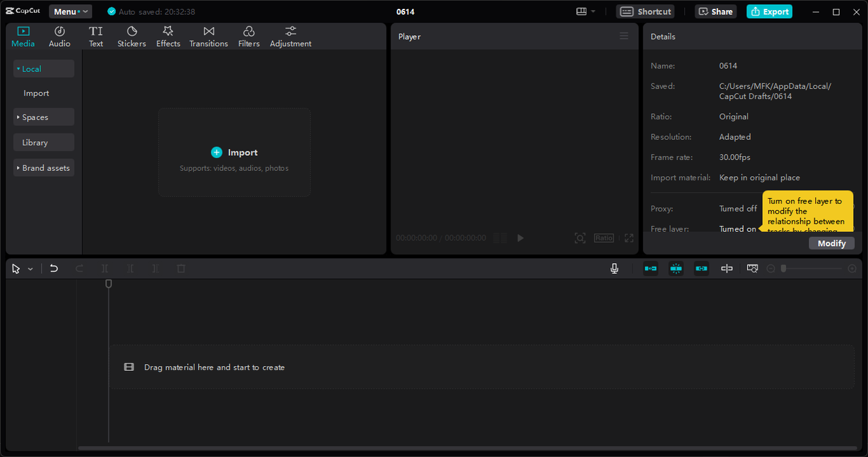Open the Media tab
Viewport: 868px width, 457px height.
23,37
